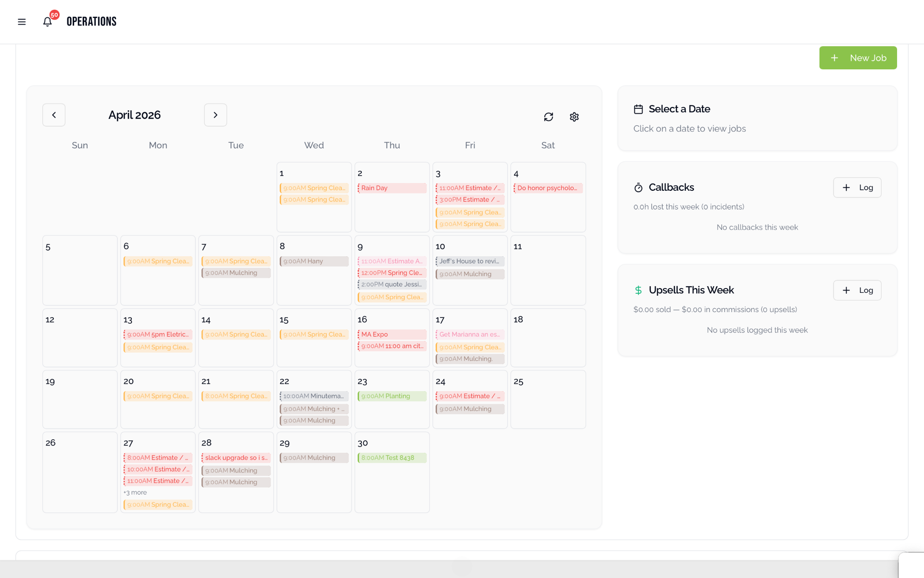The image size is (924, 578).
Task: Go to previous month
Action: point(54,115)
